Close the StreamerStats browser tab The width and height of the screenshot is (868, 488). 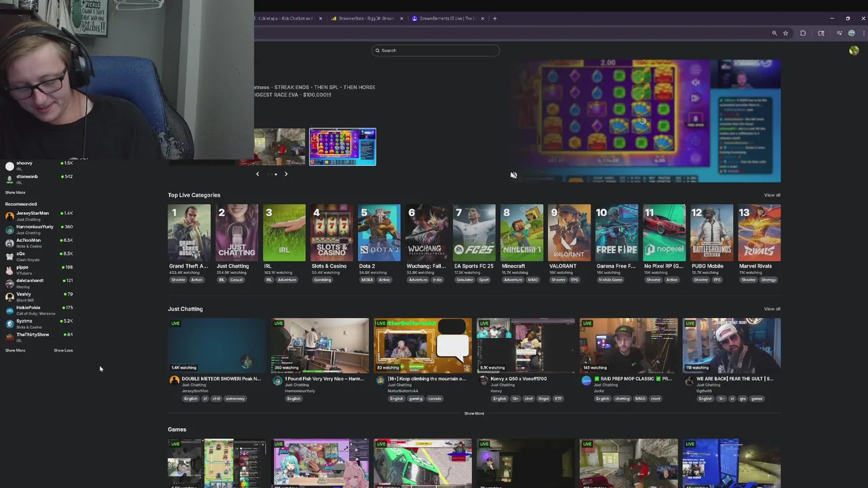(401, 18)
